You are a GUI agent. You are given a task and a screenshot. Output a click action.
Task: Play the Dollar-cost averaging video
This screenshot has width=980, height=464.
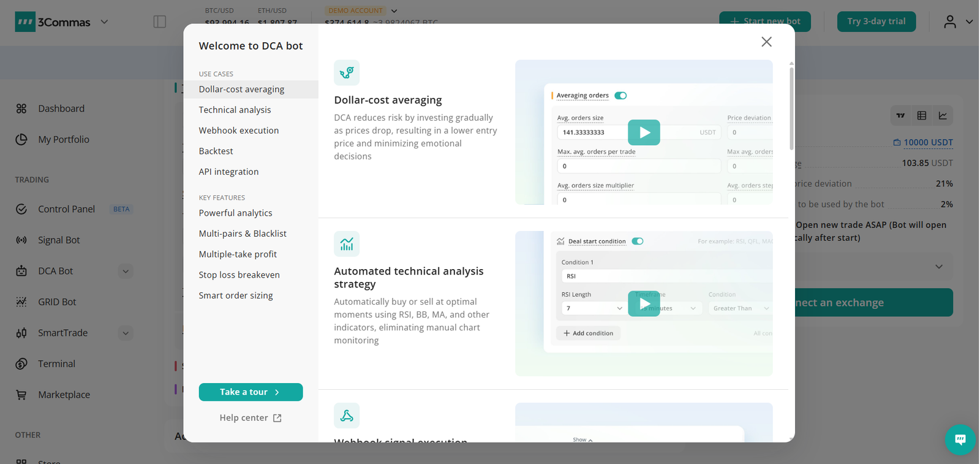(x=644, y=132)
